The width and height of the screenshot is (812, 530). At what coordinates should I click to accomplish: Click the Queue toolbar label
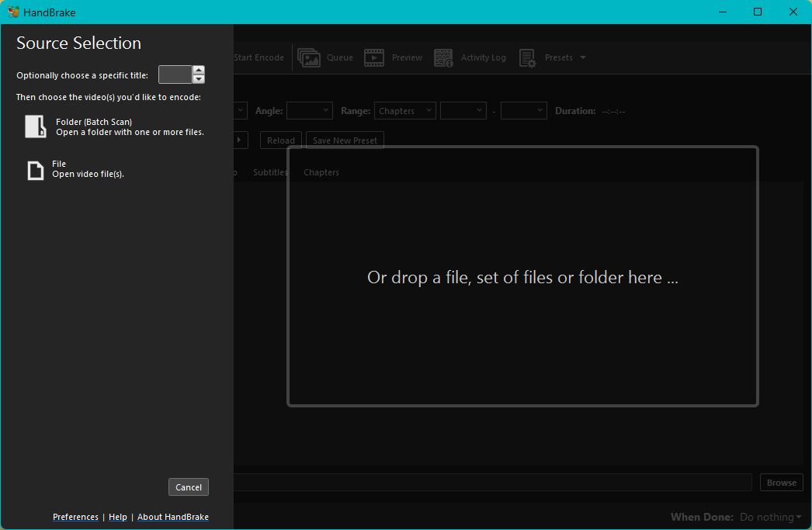pyautogui.click(x=340, y=57)
